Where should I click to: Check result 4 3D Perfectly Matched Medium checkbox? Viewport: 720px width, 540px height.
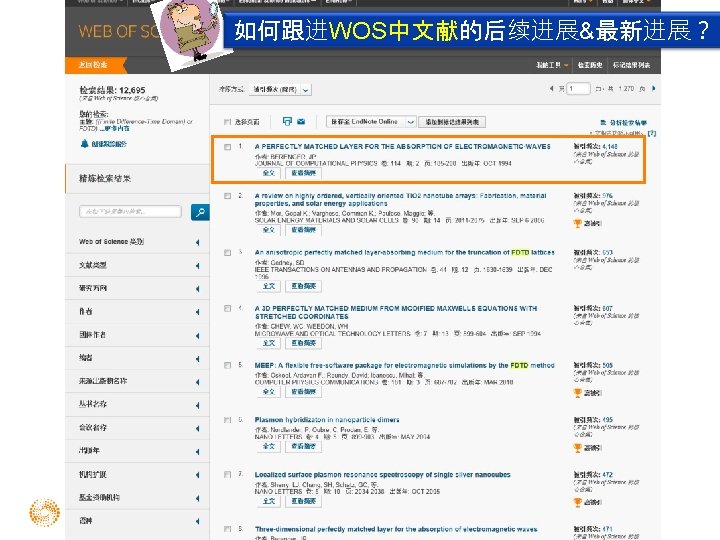point(227,309)
